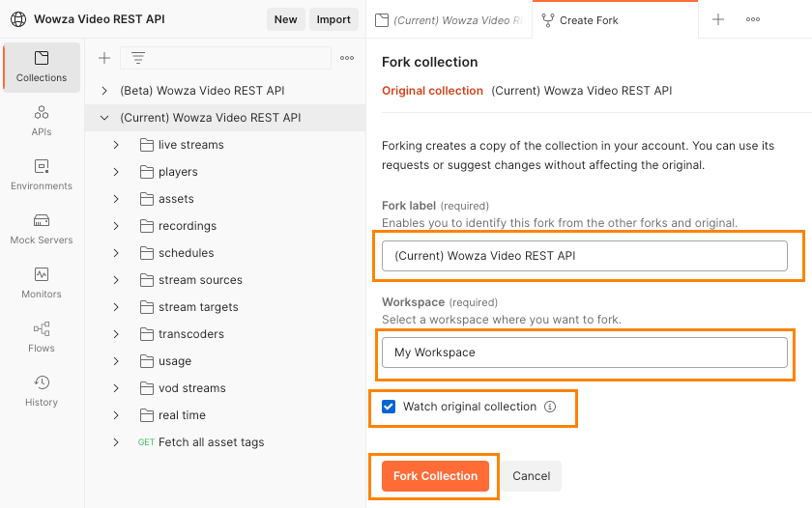The image size is (812, 508).
Task: View request History in the sidebar
Action: point(42,391)
